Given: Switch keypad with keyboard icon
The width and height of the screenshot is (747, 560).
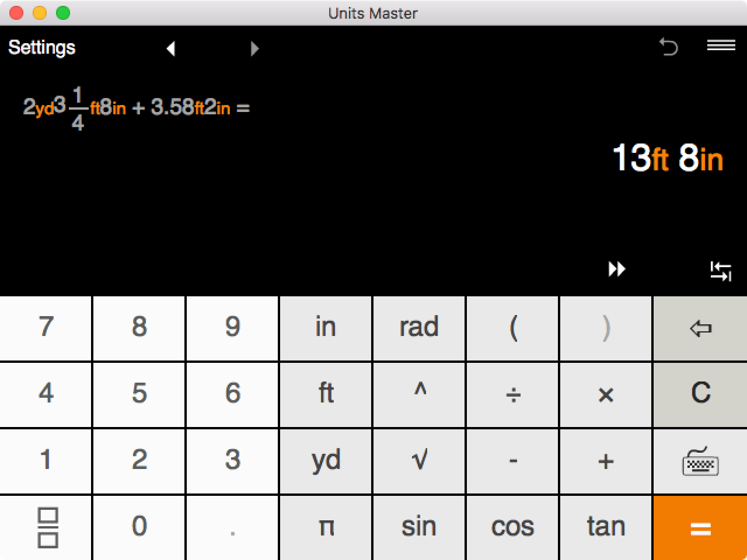Looking at the screenshot, I should (x=700, y=461).
